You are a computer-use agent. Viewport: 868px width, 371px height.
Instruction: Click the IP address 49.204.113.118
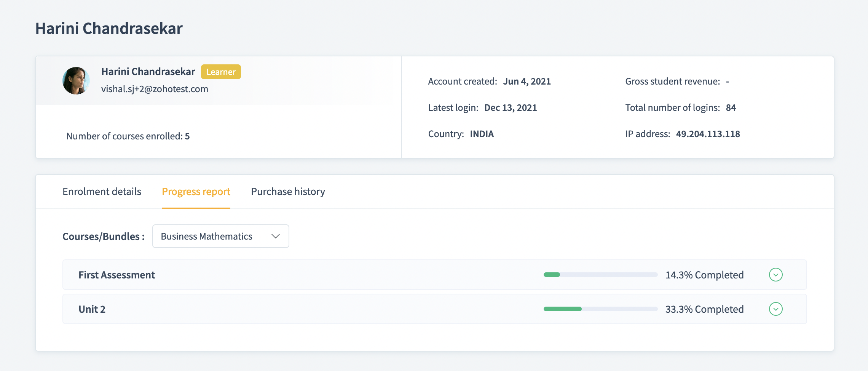click(x=708, y=134)
